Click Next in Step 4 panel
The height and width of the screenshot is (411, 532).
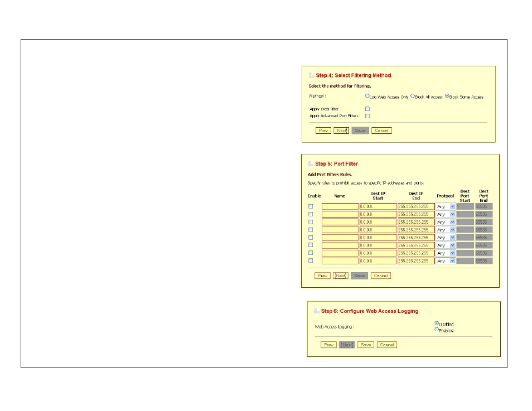341,130
